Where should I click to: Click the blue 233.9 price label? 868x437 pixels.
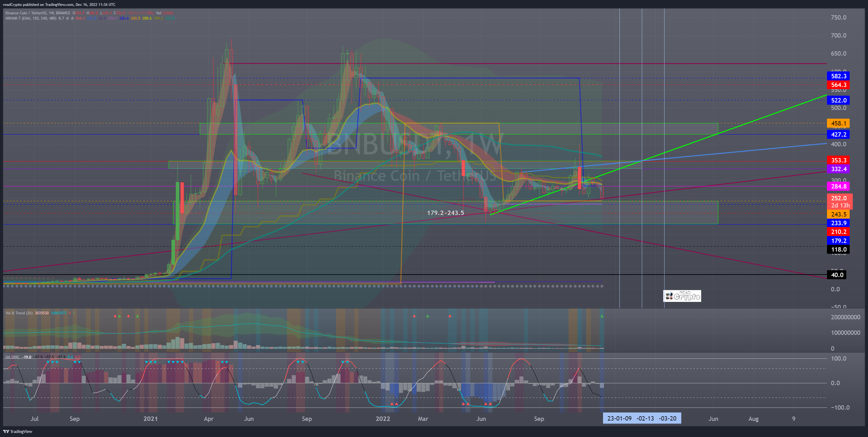pos(838,223)
